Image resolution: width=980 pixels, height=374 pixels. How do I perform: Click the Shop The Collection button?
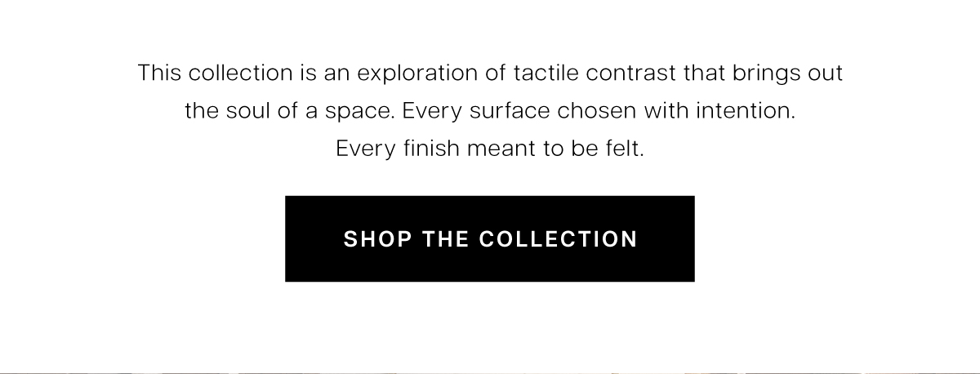click(x=490, y=238)
